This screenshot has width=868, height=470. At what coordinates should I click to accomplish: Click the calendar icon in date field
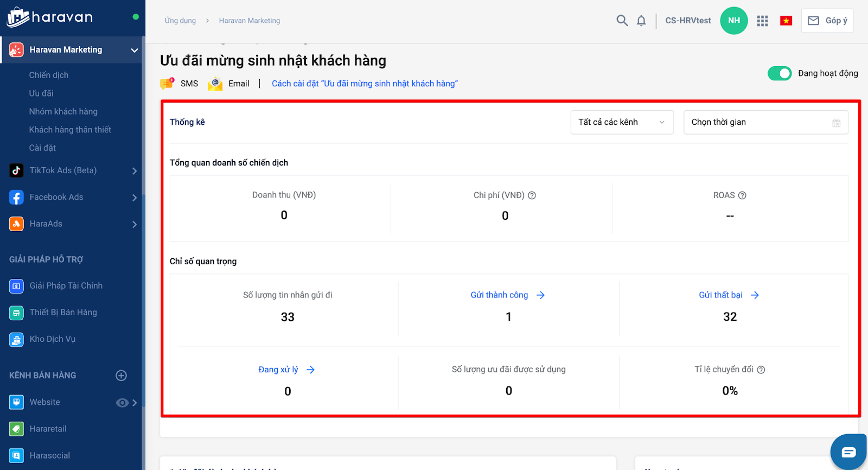pos(837,123)
